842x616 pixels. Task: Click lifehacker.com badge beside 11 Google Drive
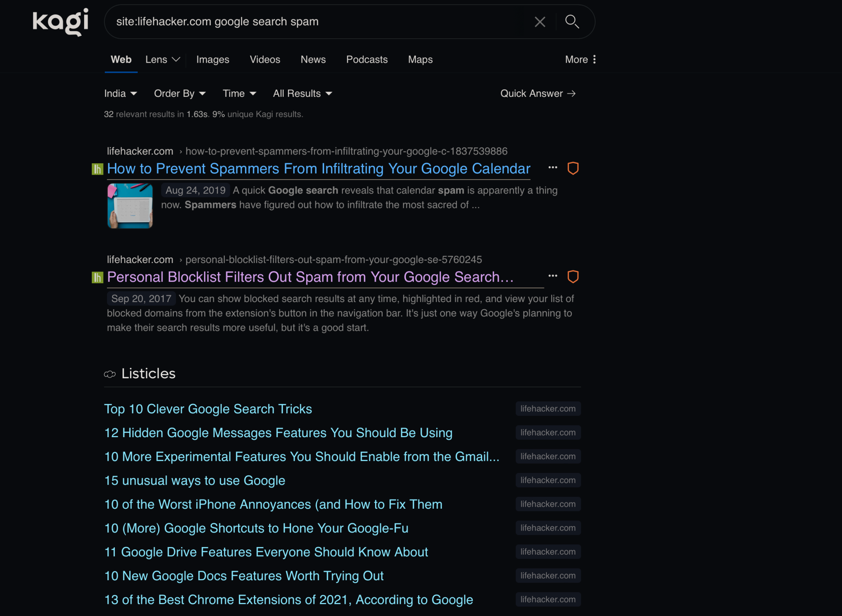click(548, 552)
